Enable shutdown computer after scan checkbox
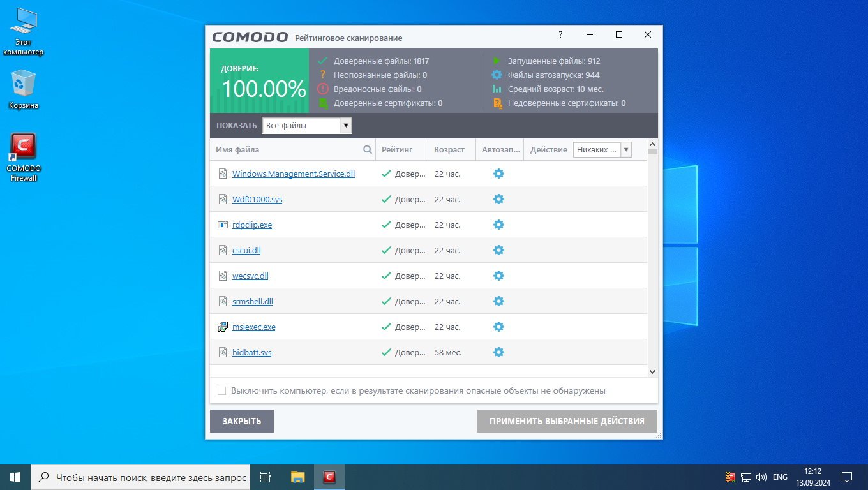The height and width of the screenshot is (490, 868). point(222,390)
